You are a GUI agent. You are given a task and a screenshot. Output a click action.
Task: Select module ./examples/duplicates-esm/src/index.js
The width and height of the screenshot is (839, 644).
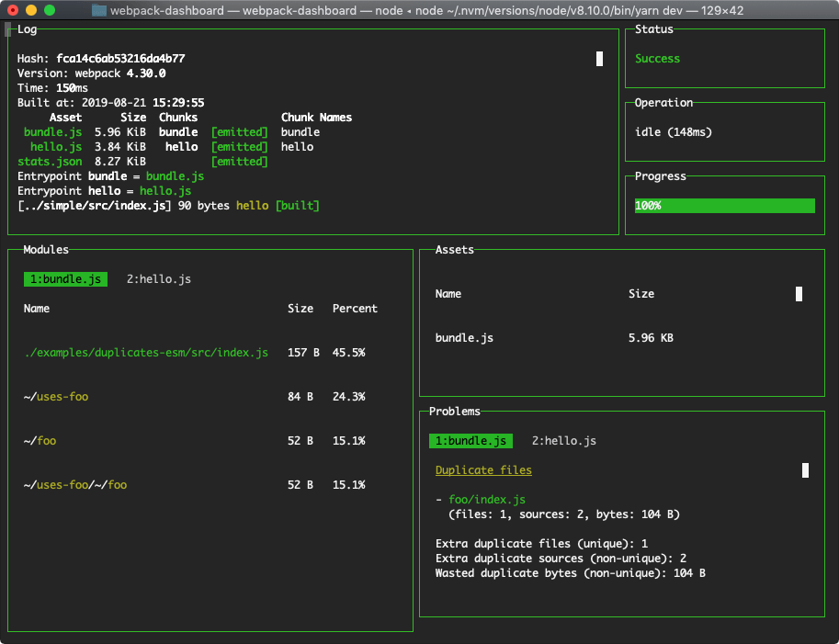coord(146,352)
